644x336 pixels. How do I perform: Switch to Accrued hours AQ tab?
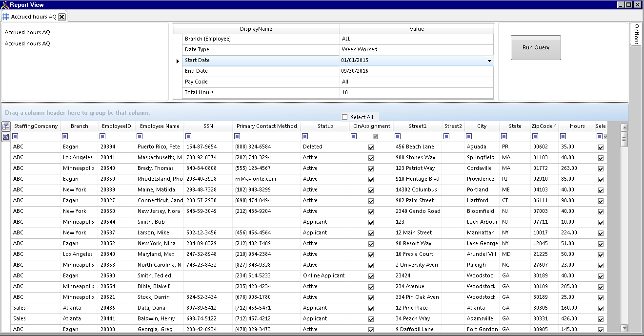tap(34, 17)
